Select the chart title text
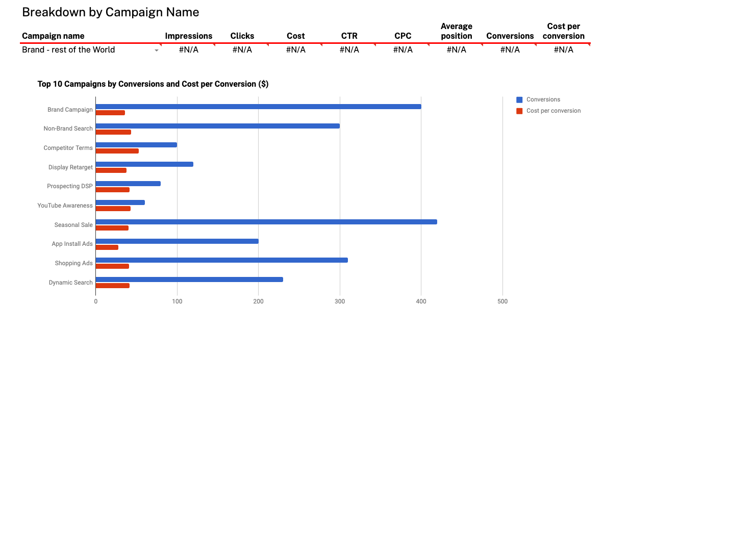 coord(153,84)
